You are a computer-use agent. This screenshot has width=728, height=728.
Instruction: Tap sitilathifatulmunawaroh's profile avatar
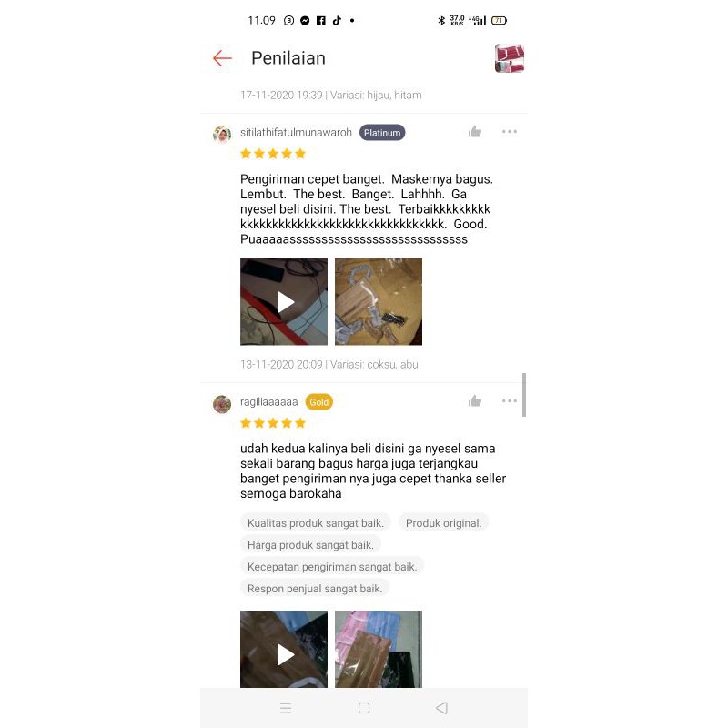point(222,135)
